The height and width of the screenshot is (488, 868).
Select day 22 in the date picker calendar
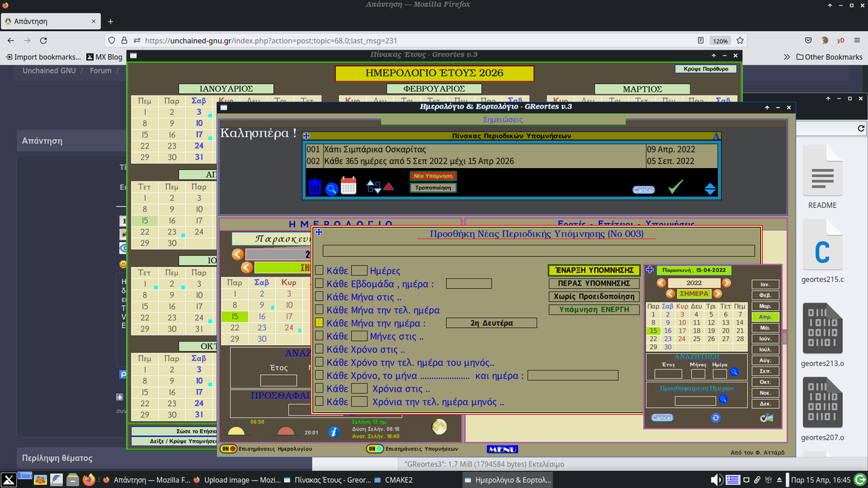click(x=653, y=339)
